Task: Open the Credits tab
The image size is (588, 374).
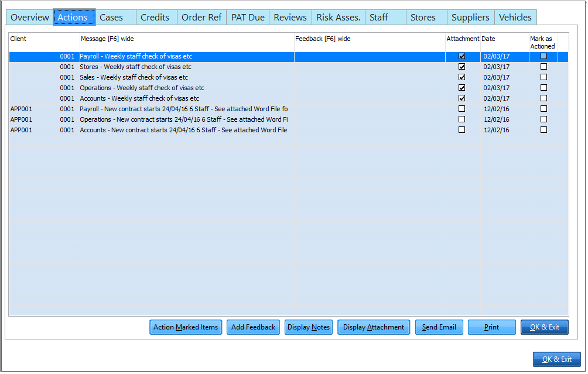Action: click(x=156, y=18)
